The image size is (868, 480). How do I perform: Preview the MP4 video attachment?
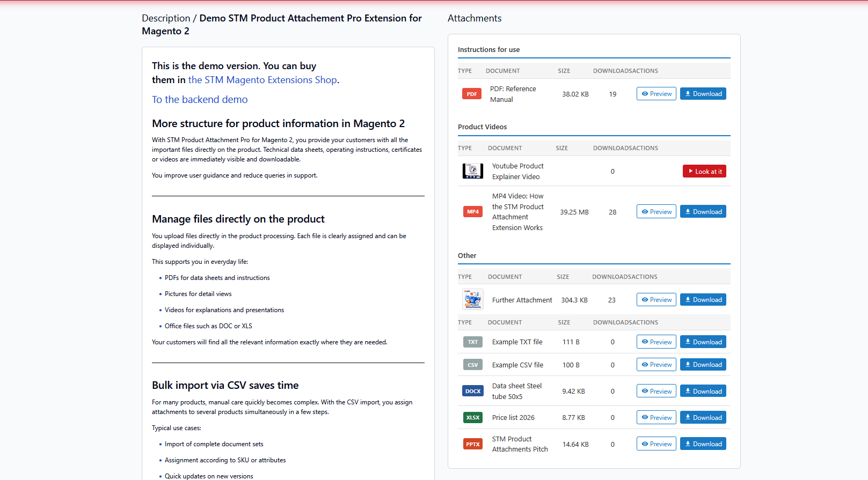pos(657,212)
